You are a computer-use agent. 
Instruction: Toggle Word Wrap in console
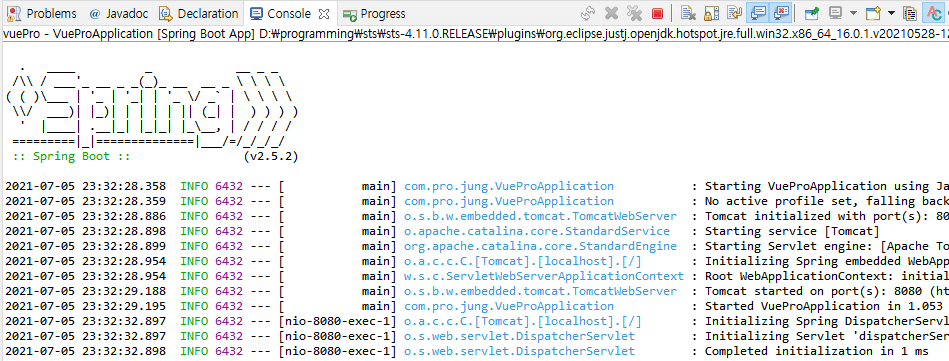coord(734,13)
